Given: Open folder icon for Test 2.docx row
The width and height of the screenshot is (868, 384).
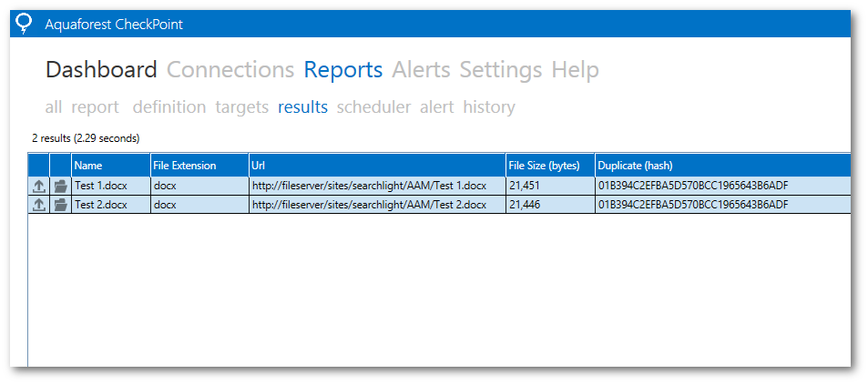Looking at the screenshot, I should (x=61, y=205).
